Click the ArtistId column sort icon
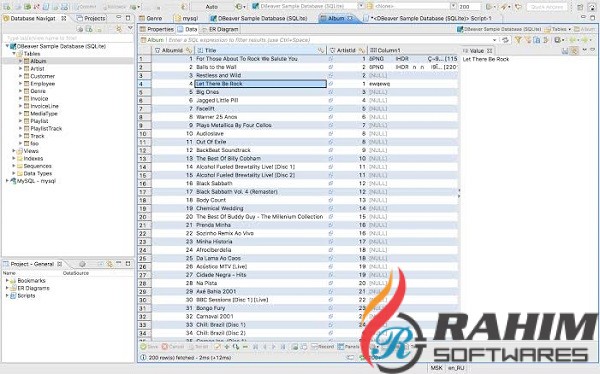 (361, 50)
